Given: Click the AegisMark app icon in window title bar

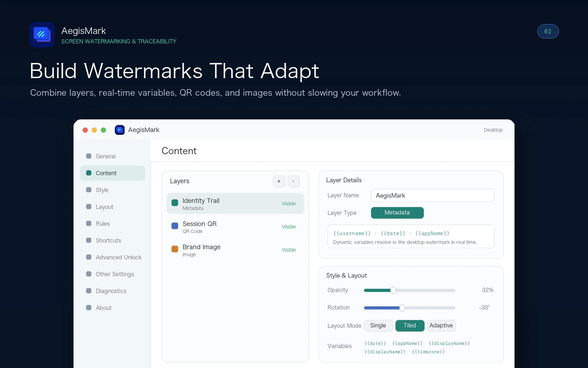Looking at the screenshot, I should coord(120,130).
